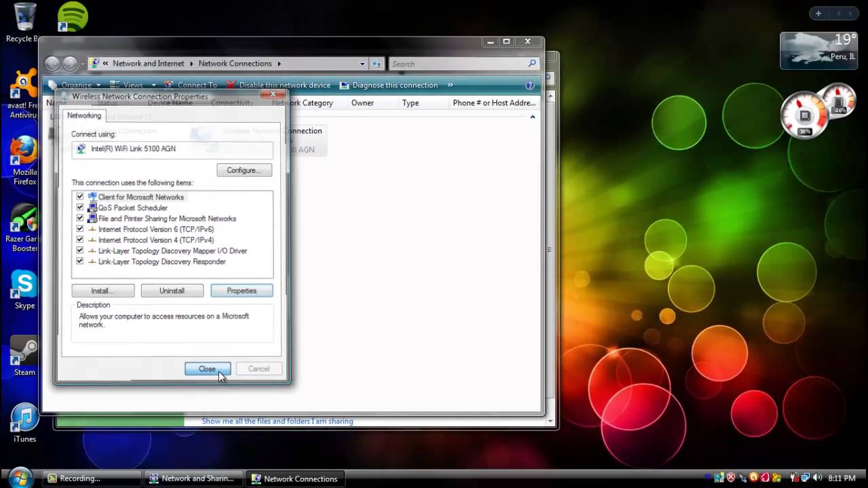Click the Windows Start orb
The height and width of the screenshot is (488, 868).
[x=20, y=477]
